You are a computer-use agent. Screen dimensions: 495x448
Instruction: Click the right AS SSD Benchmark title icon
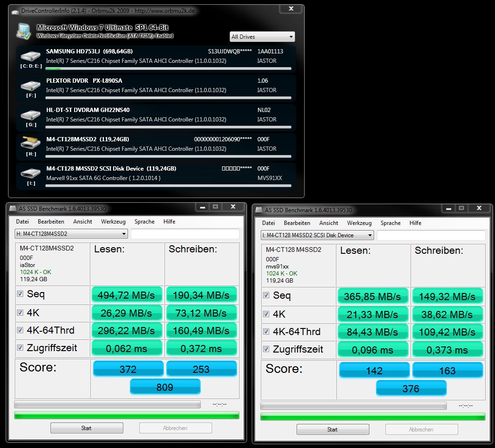(x=258, y=210)
